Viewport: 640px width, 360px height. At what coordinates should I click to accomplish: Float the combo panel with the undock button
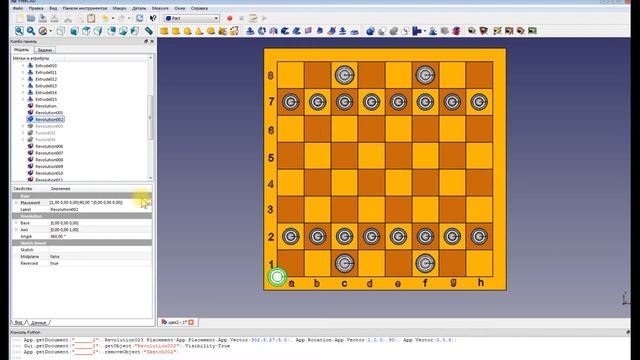tap(146, 42)
